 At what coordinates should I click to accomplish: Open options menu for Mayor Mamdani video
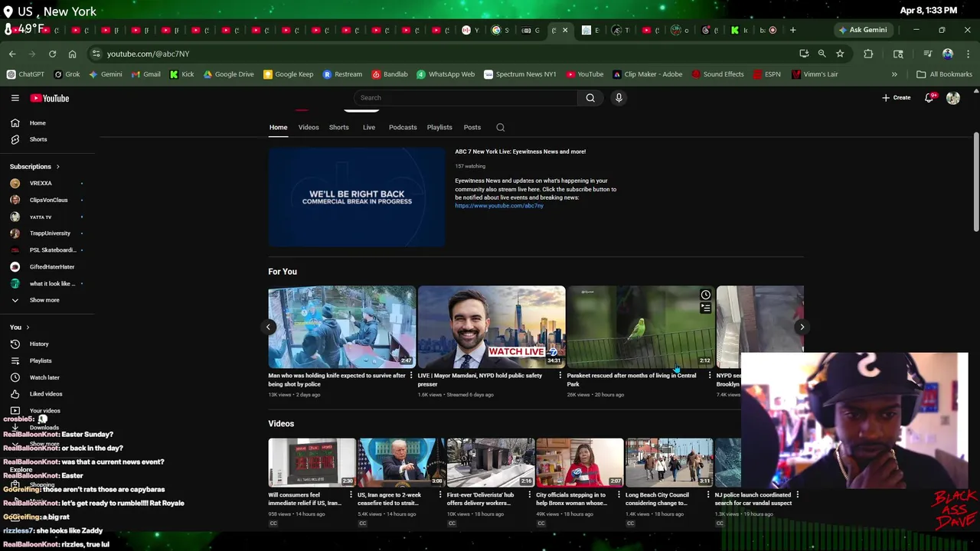coord(560,376)
